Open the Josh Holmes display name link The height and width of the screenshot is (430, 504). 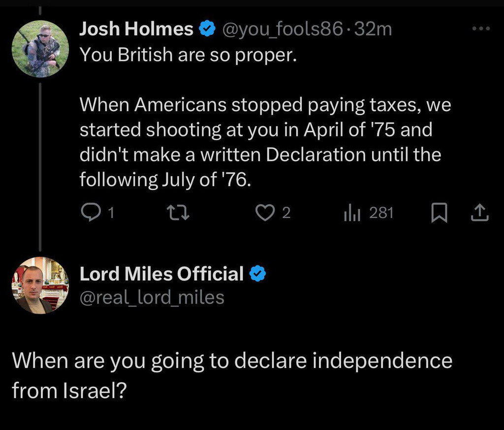(x=136, y=30)
